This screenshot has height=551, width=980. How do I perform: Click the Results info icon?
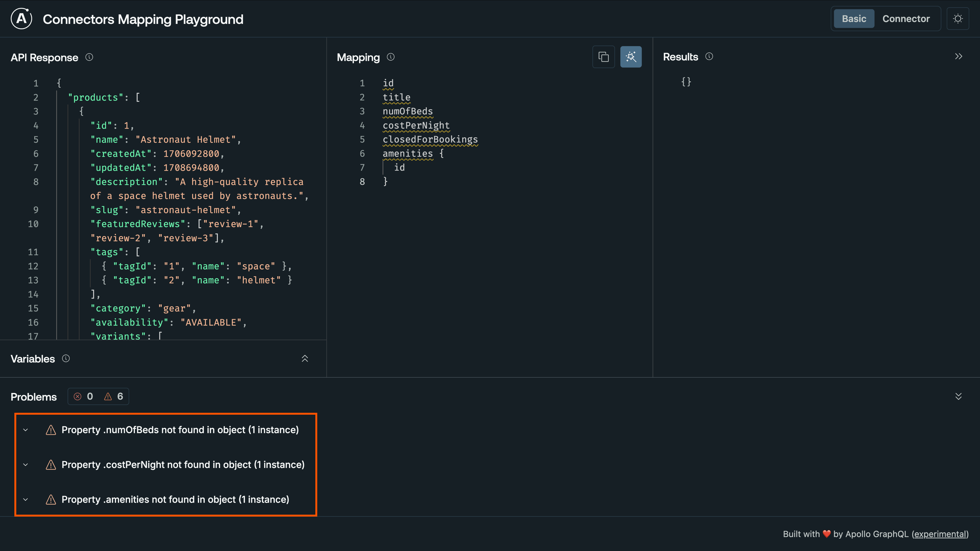(x=709, y=56)
